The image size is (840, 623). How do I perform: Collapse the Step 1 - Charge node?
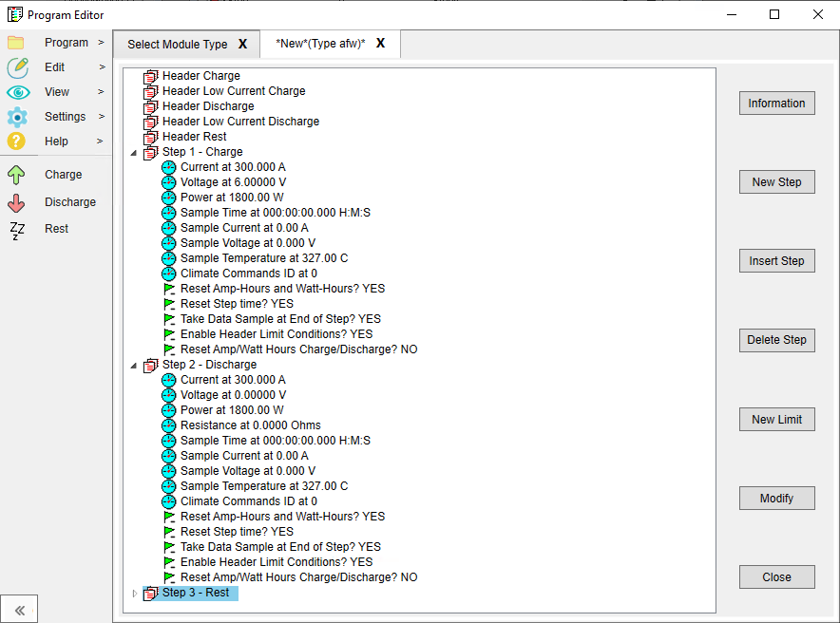[133, 153]
